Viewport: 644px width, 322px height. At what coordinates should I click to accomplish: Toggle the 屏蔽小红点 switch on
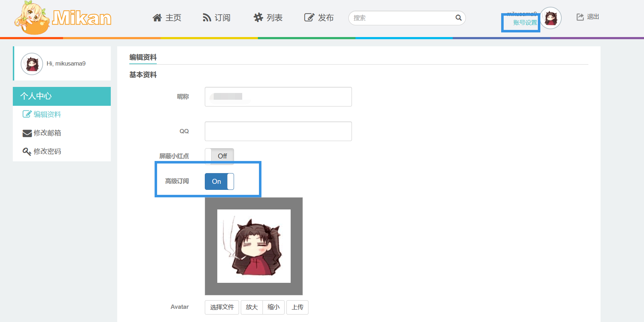coord(219,156)
